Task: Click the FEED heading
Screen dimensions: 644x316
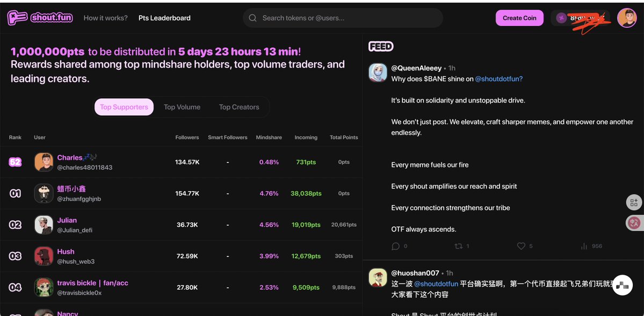Action: [x=381, y=46]
